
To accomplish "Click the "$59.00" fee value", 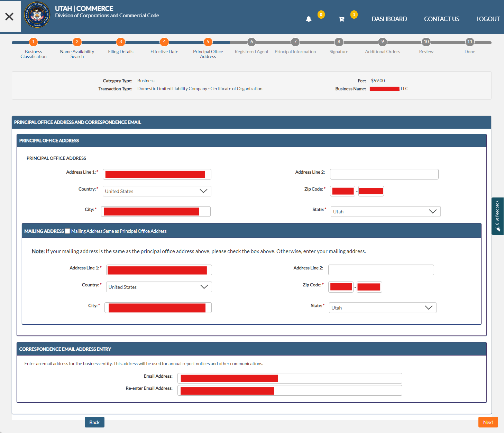I will click(378, 81).
